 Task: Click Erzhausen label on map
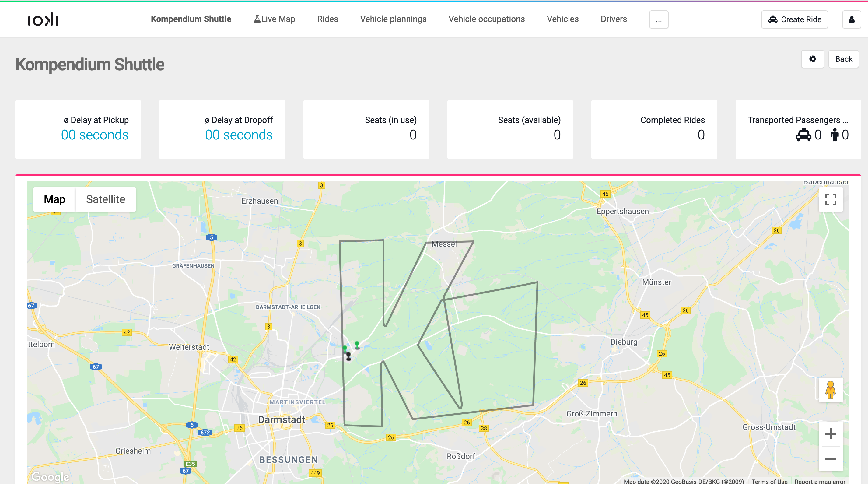tap(259, 201)
